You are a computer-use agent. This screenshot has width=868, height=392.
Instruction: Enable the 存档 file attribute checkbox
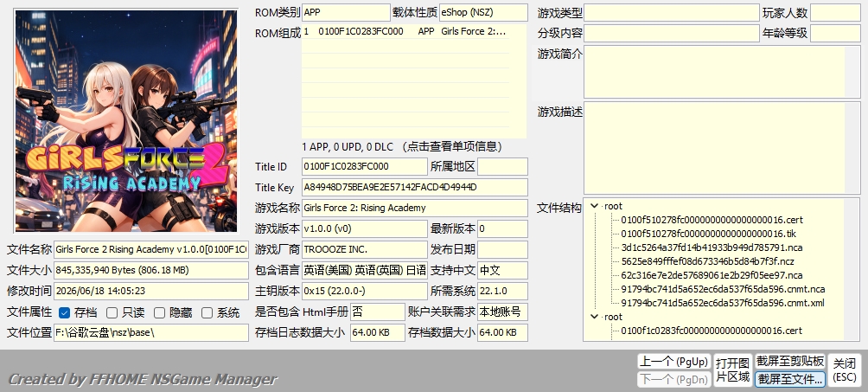(64, 312)
